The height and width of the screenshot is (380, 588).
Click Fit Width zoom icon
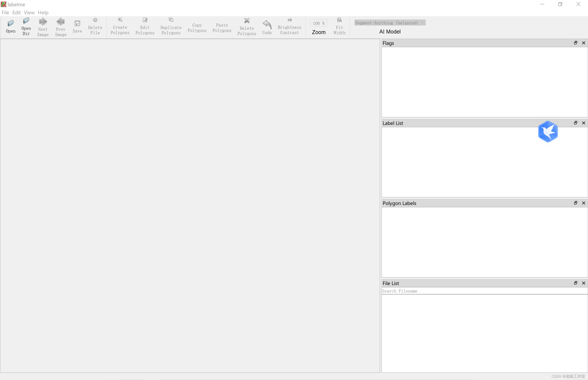[339, 20]
